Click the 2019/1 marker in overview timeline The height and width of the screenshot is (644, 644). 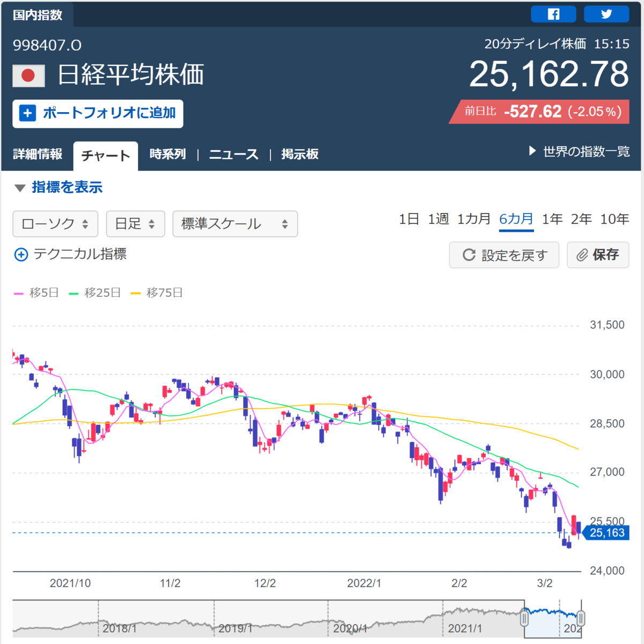pyautogui.click(x=235, y=628)
